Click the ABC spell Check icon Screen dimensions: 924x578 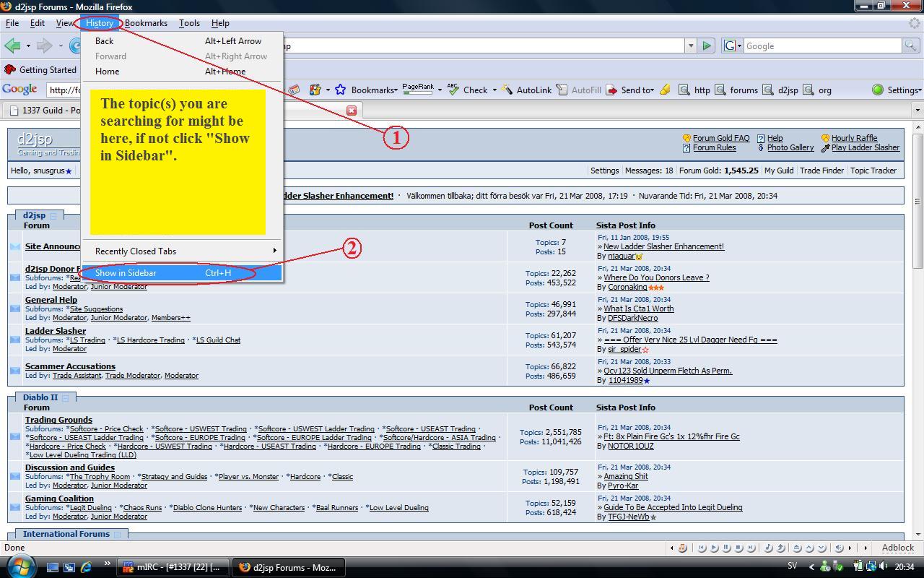[x=453, y=90]
